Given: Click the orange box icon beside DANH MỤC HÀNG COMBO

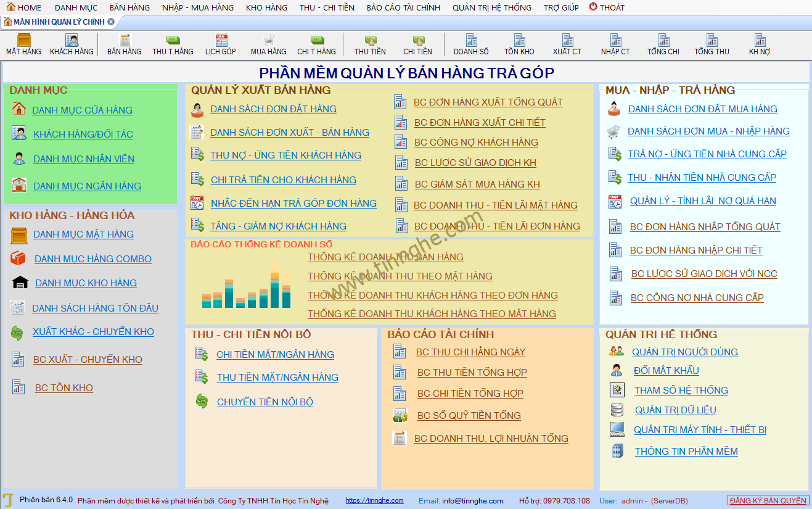Looking at the screenshot, I should pos(18,259).
